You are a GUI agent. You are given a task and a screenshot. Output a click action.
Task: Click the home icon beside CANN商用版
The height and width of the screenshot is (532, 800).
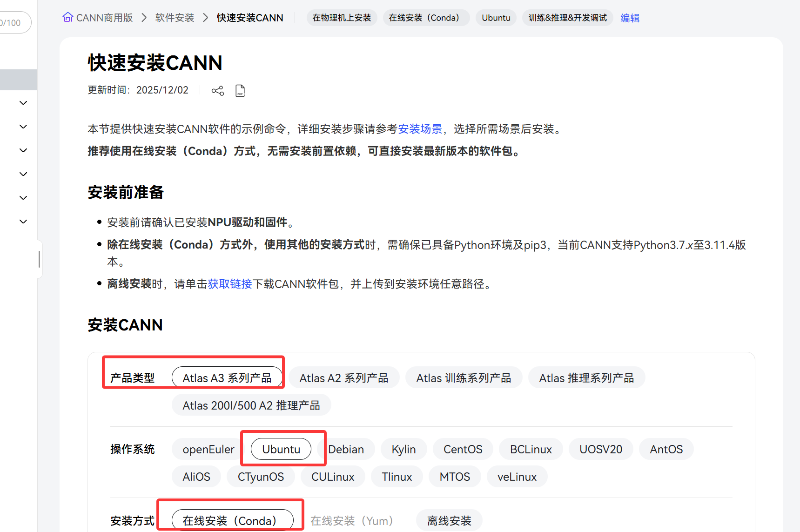pyautogui.click(x=67, y=18)
